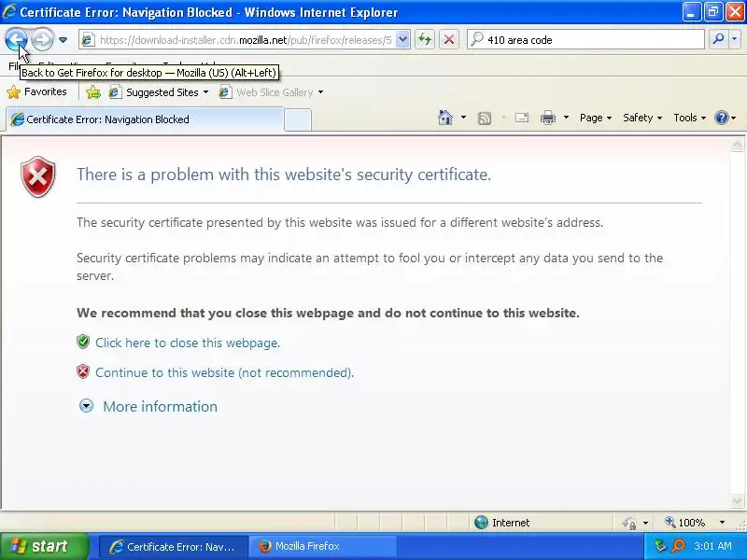Open the Favorites center button

pyautogui.click(x=36, y=91)
